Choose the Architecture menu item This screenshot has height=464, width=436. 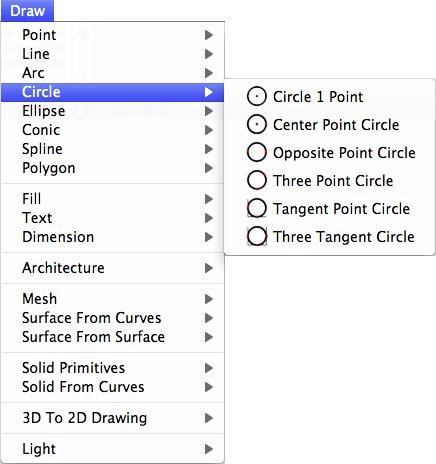click(x=113, y=268)
